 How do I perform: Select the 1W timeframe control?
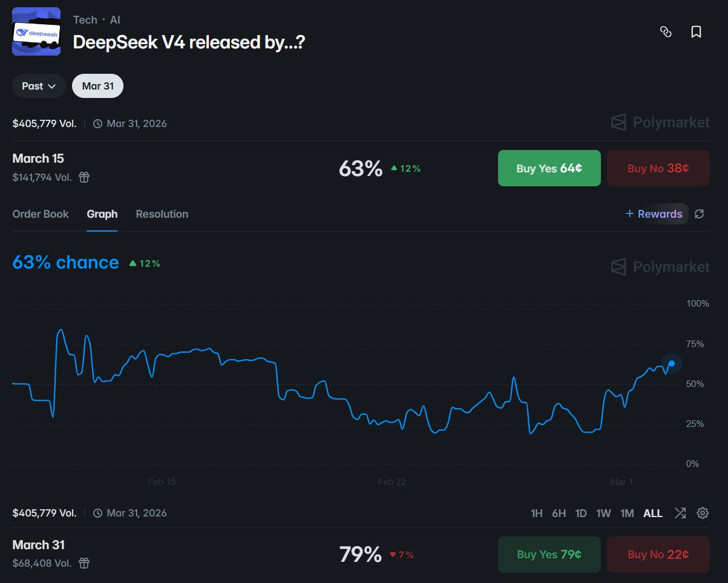pyautogui.click(x=603, y=513)
